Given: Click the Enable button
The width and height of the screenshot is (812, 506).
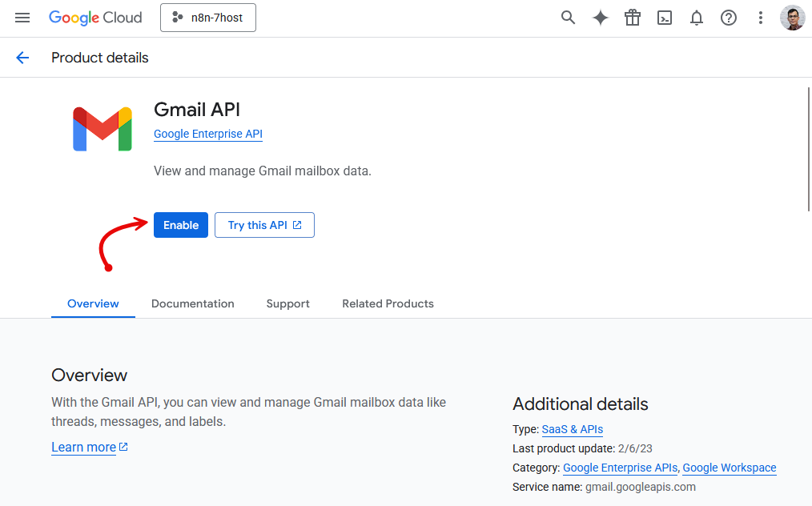Looking at the screenshot, I should [181, 225].
